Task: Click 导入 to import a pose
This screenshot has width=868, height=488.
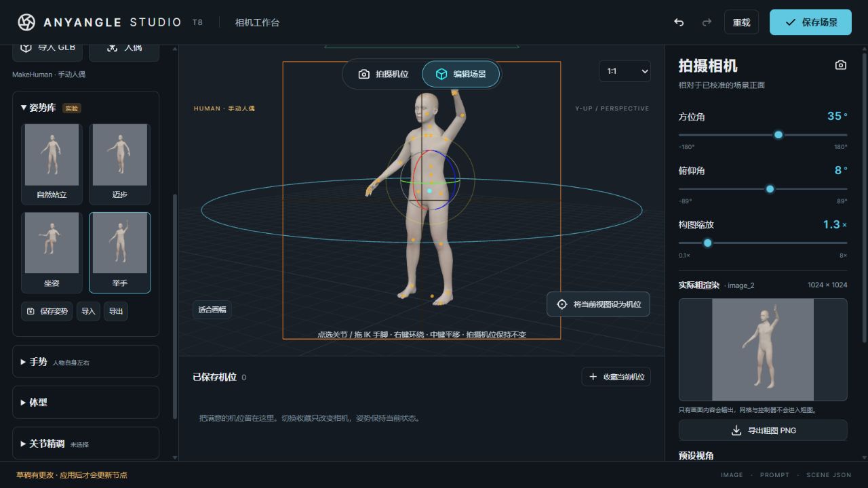Action: (88, 311)
